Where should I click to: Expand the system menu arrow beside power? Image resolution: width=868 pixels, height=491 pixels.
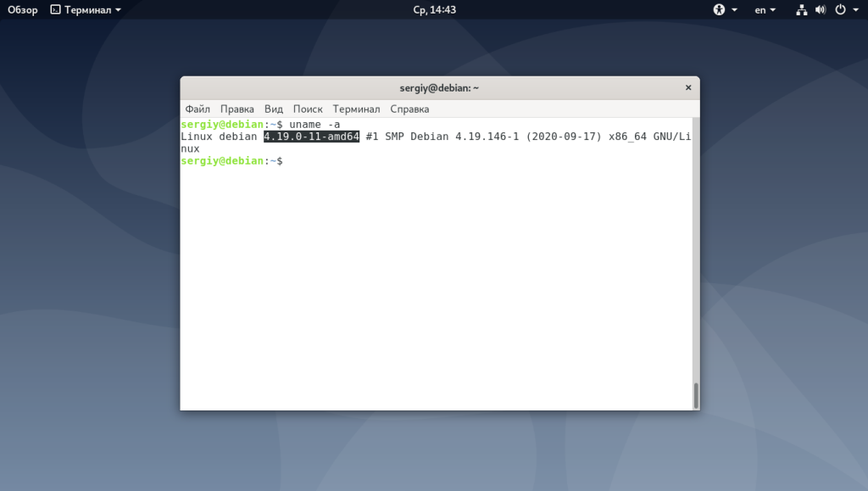(x=856, y=10)
